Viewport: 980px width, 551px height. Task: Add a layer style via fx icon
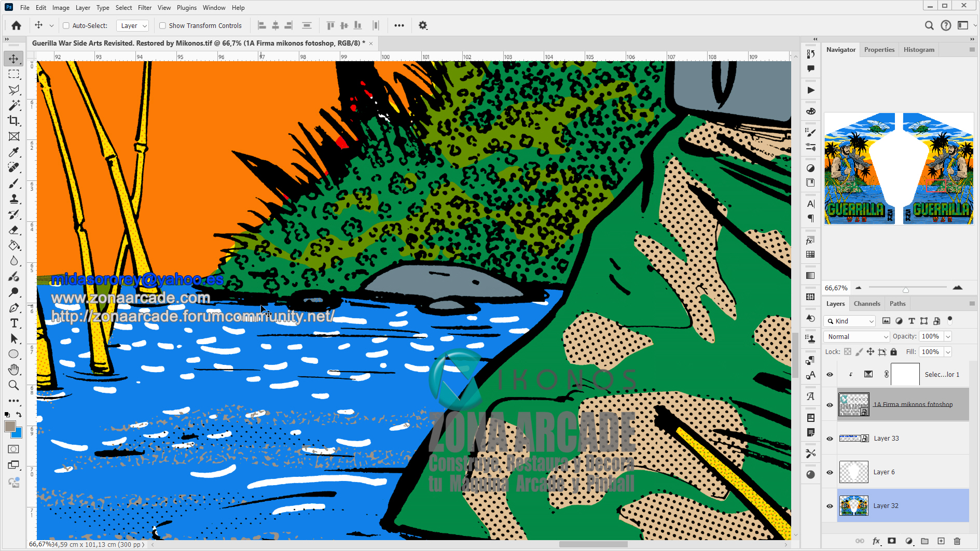pyautogui.click(x=876, y=541)
